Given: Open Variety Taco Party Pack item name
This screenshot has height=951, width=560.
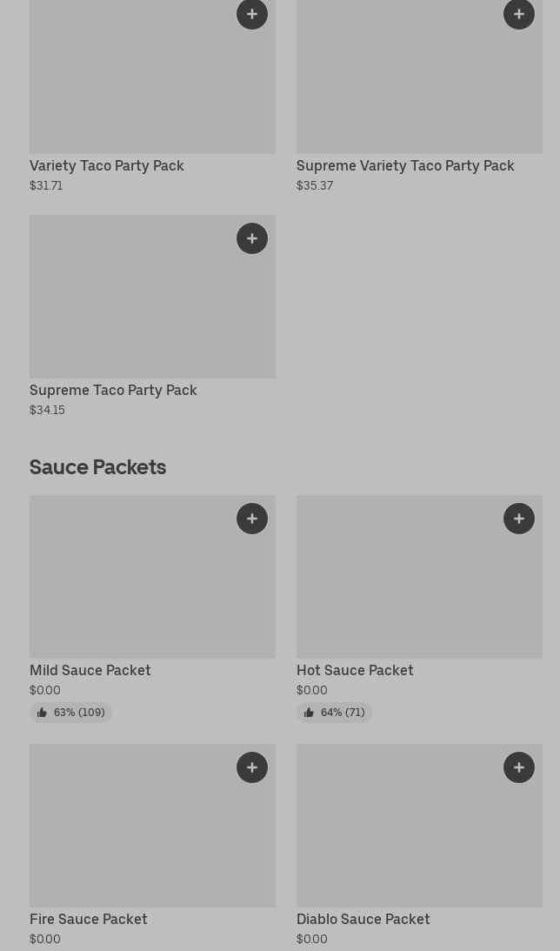Looking at the screenshot, I should pyautogui.click(x=107, y=165).
